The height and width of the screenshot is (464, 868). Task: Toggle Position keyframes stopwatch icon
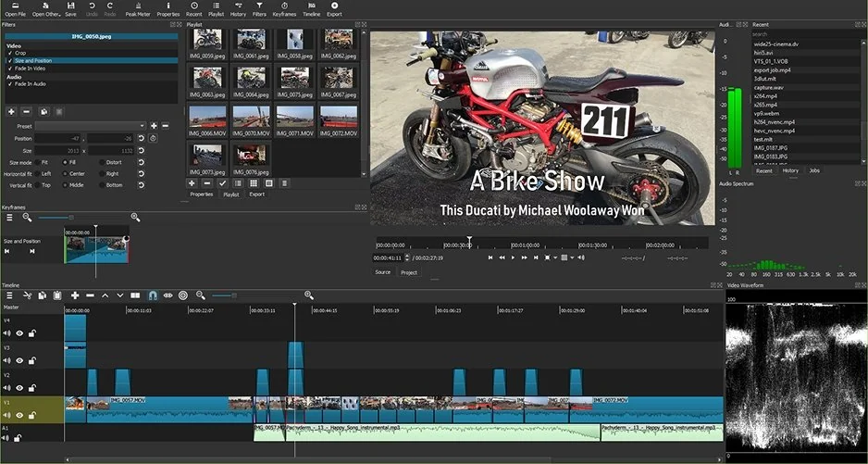coord(153,138)
